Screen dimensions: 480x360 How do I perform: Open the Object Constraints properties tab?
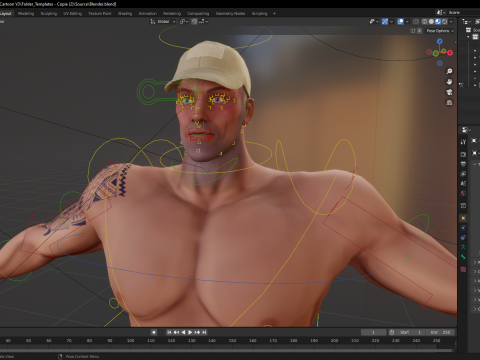click(x=463, y=237)
